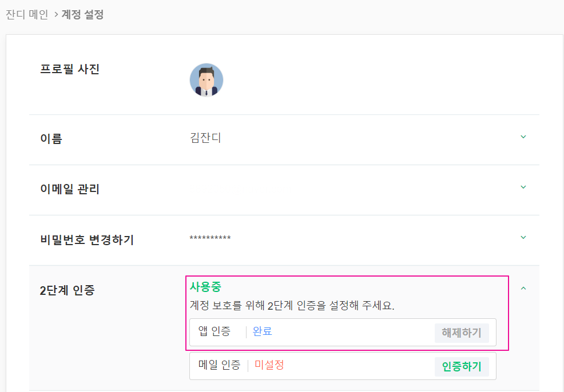
Task: Click the profile photo avatar
Action: coord(206,80)
